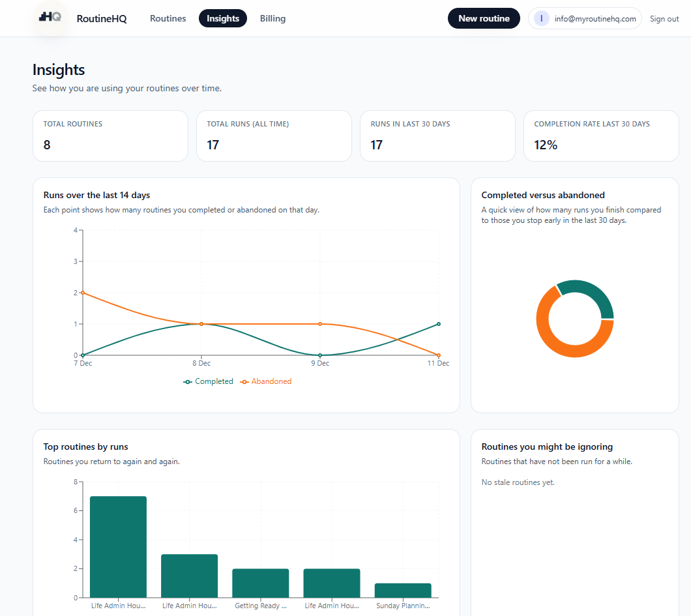This screenshot has height=616, width=691.
Task: Select the Insights tab
Action: (x=222, y=18)
